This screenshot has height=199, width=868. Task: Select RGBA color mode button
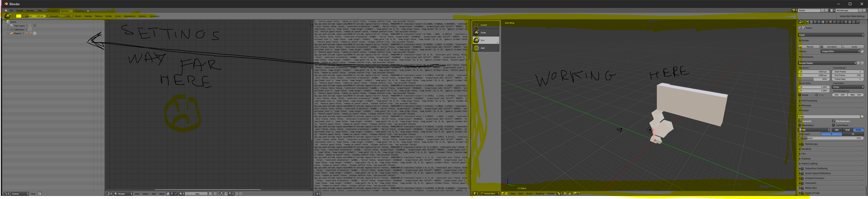click(858, 130)
